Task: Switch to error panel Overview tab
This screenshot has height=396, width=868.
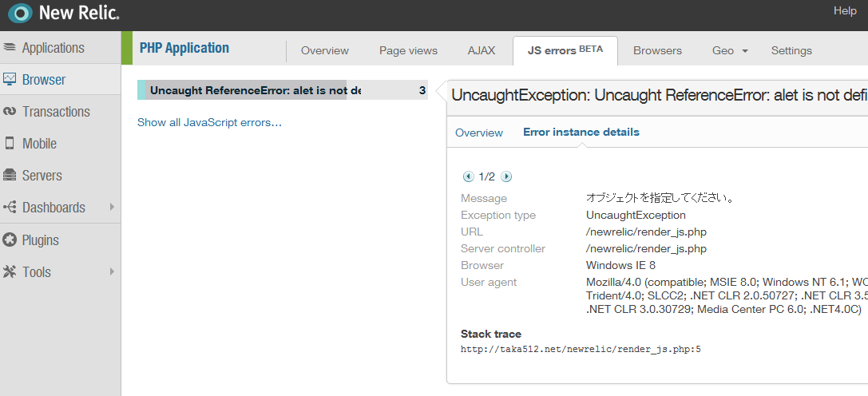Action: pos(479,133)
